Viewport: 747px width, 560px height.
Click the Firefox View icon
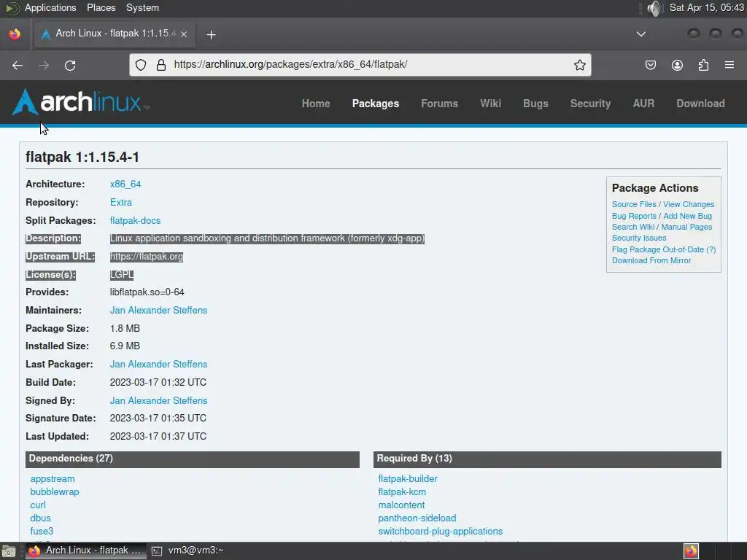click(x=15, y=34)
